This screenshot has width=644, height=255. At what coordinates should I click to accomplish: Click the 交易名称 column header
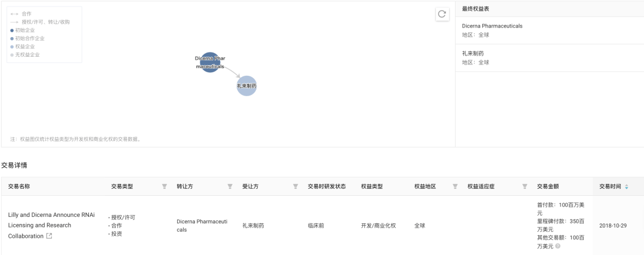(x=19, y=186)
